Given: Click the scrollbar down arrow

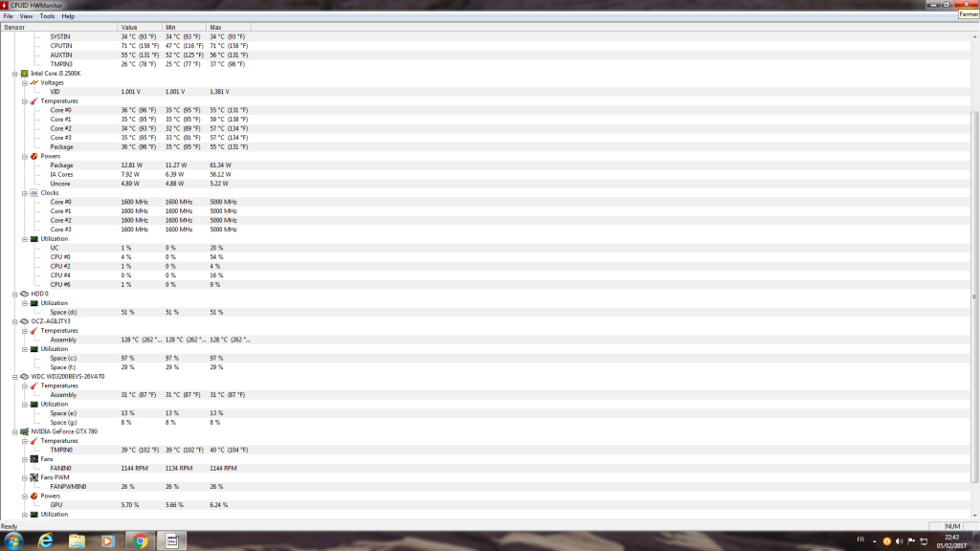Looking at the screenshot, I should click(x=974, y=516).
